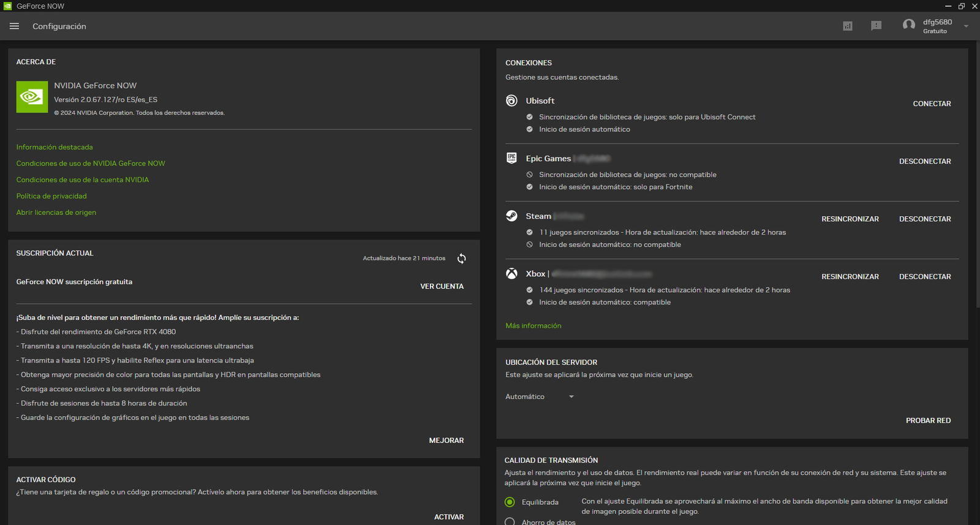Open the feedback notification icon
This screenshot has height=525, width=980.
[876, 26]
